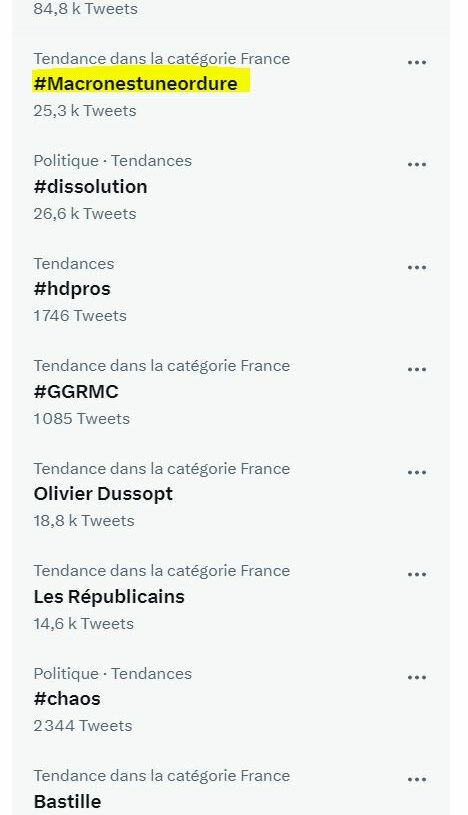Open the #chaos trending hashtag
The width and height of the screenshot is (468, 815).
(67, 699)
